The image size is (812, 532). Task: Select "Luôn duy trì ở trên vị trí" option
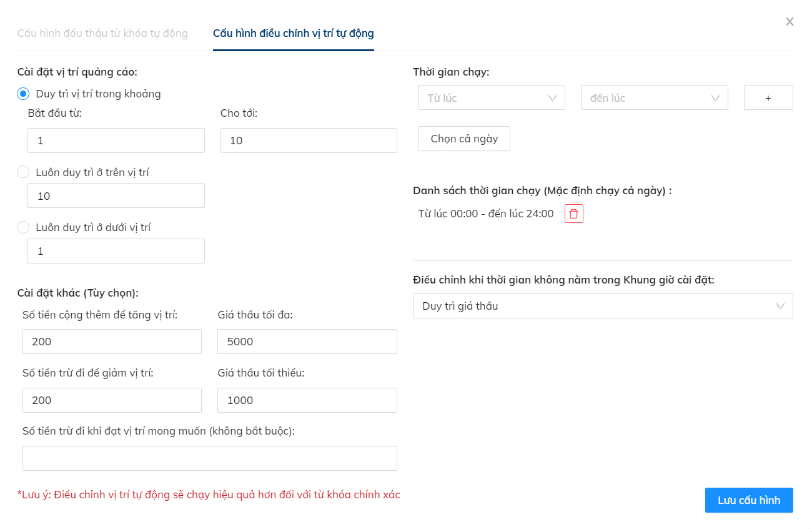click(22, 172)
